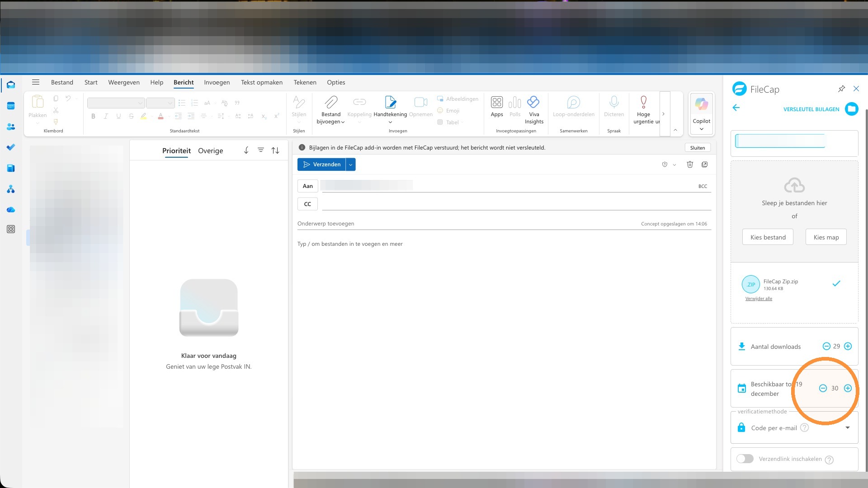The width and height of the screenshot is (868, 488).
Task: Decrease Beschikbaar tot days with minus button
Action: 823,388
